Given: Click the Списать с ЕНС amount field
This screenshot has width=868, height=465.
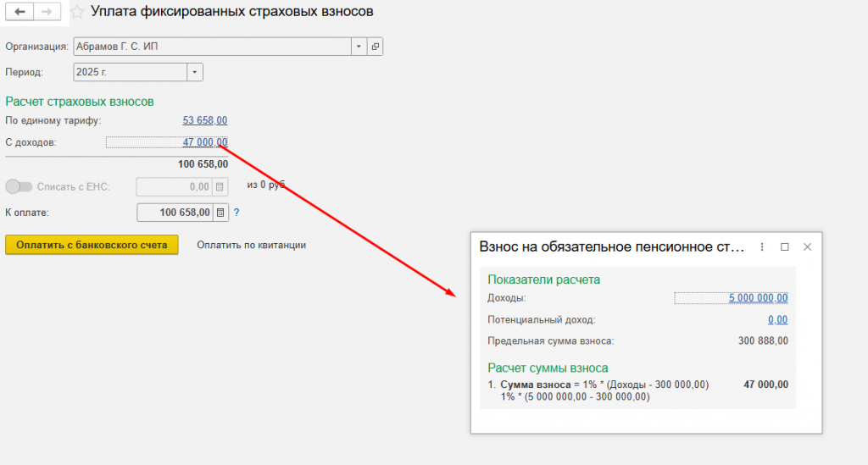Looking at the screenshot, I should (175, 187).
